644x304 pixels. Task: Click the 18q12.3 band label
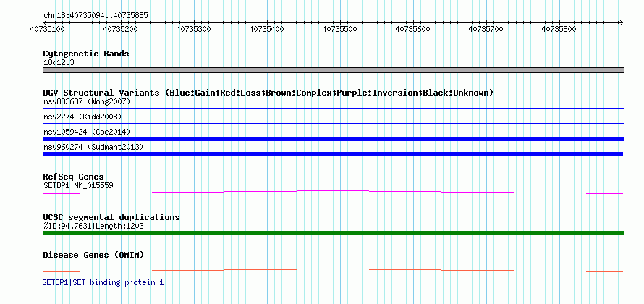pyautogui.click(x=59, y=63)
